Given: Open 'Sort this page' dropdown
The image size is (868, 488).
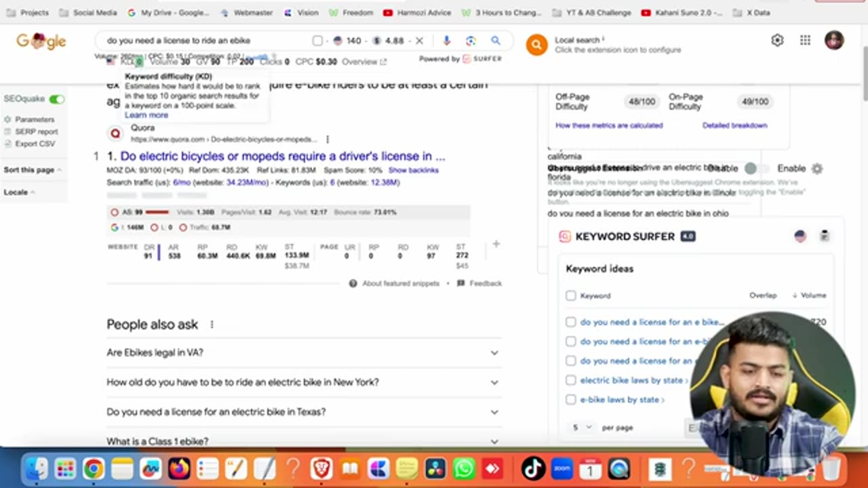Looking at the screenshot, I should pyautogui.click(x=33, y=170).
